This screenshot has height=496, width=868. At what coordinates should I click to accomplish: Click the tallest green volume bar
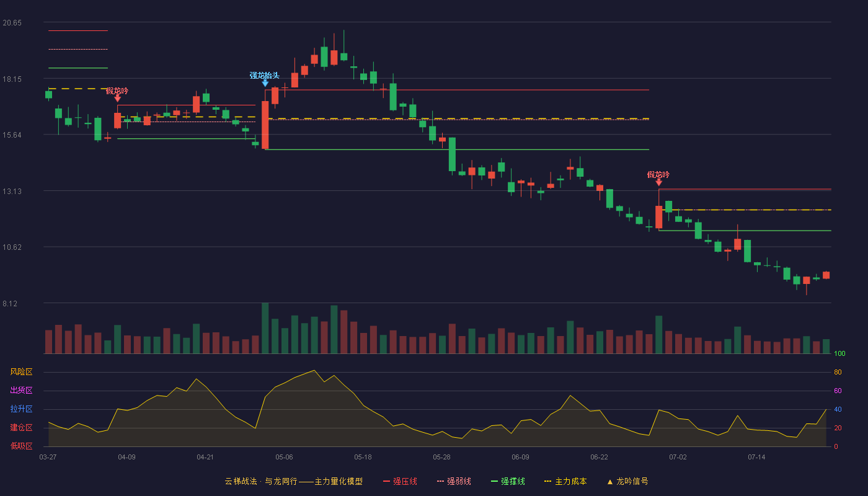point(265,328)
